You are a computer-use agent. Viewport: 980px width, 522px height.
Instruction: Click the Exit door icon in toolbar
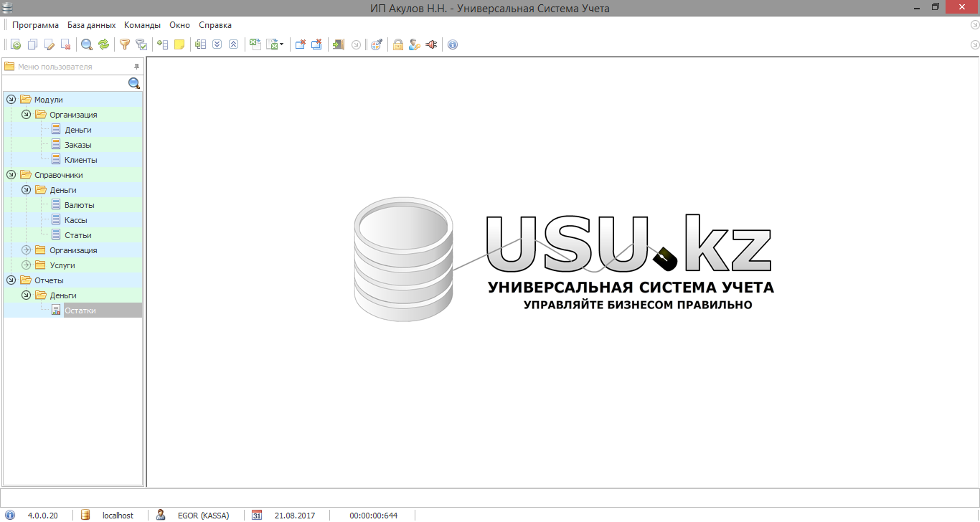pos(339,44)
